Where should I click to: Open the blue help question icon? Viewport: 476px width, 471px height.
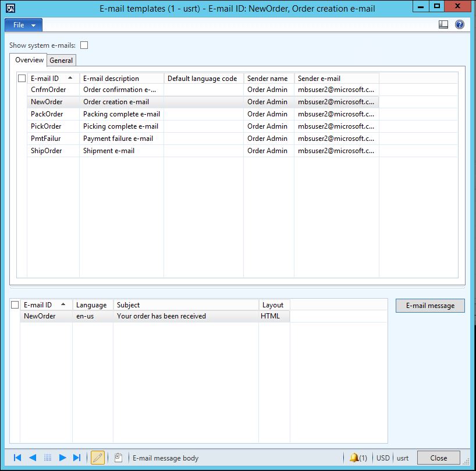(x=460, y=24)
